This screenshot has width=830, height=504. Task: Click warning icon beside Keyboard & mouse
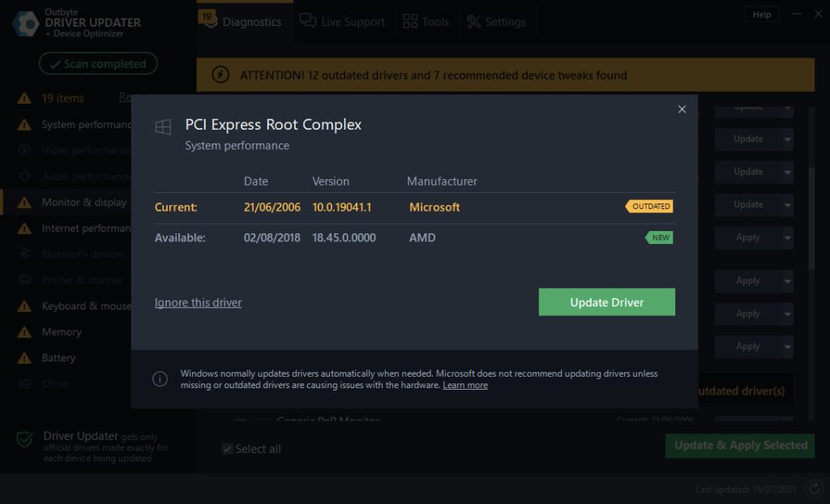[24, 306]
